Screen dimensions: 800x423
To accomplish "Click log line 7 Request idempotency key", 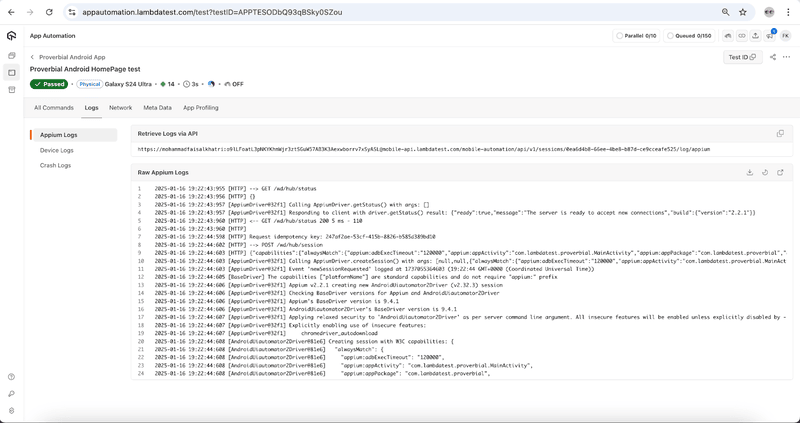I will click(x=295, y=237).
